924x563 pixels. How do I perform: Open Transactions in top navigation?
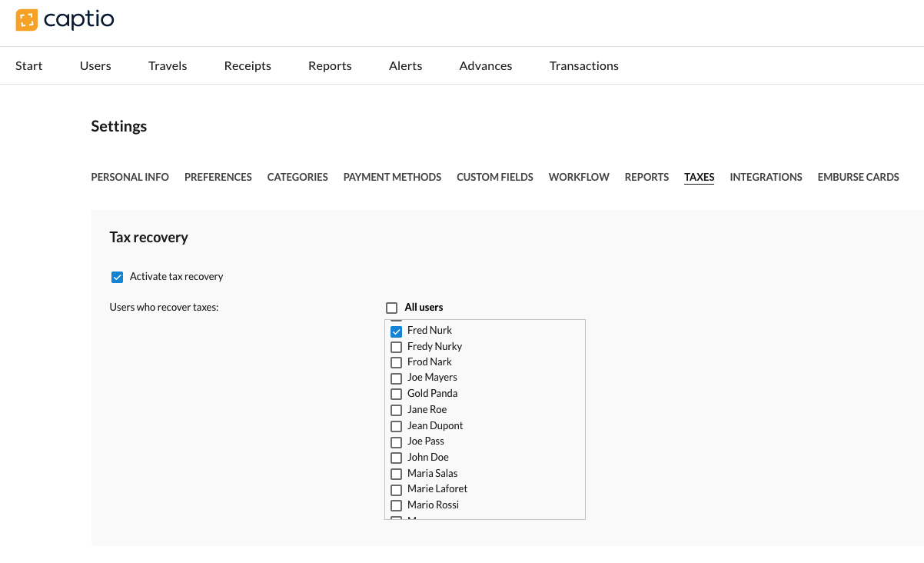click(583, 66)
